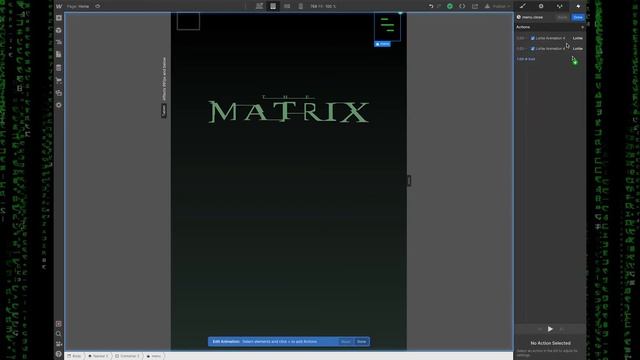Click the blue Done button in animation panel

[x=578, y=17]
